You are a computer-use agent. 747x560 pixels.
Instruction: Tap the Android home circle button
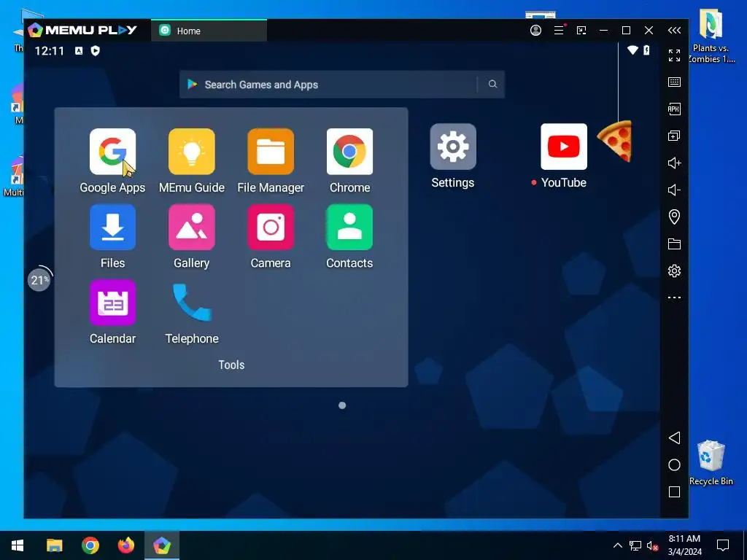coord(674,464)
